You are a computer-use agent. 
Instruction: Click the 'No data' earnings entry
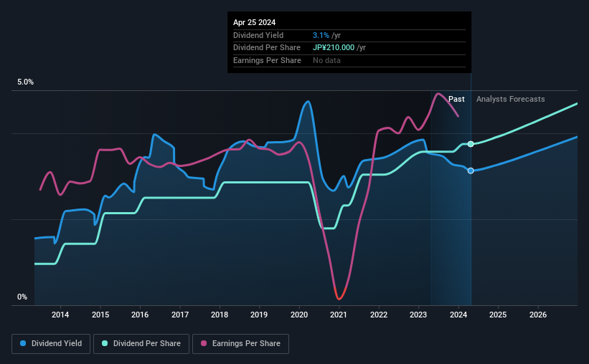[327, 60]
